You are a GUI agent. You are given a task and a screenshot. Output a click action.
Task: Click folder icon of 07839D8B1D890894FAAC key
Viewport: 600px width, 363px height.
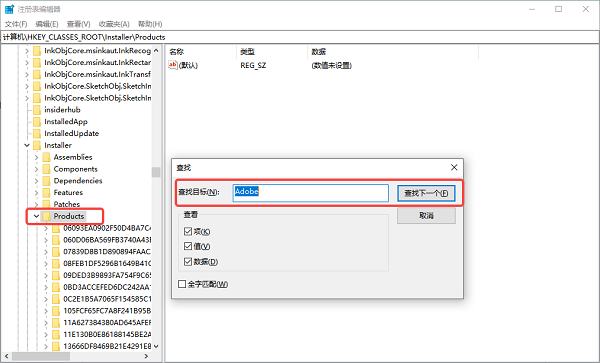tap(56, 252)
